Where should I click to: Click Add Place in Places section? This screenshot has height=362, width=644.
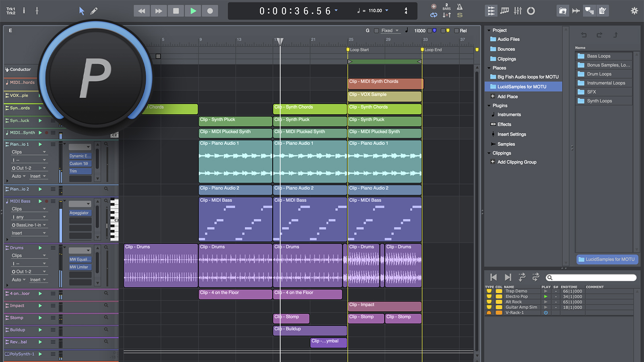(x=507, y=97)
